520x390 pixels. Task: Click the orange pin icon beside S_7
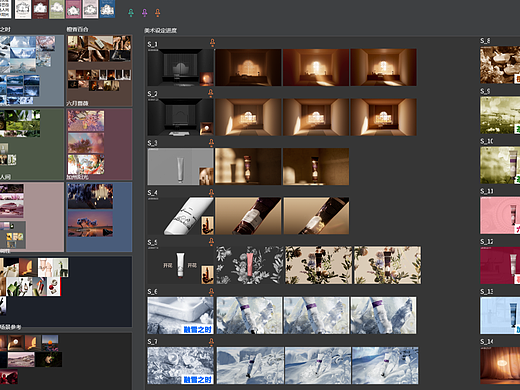(211, 342)
